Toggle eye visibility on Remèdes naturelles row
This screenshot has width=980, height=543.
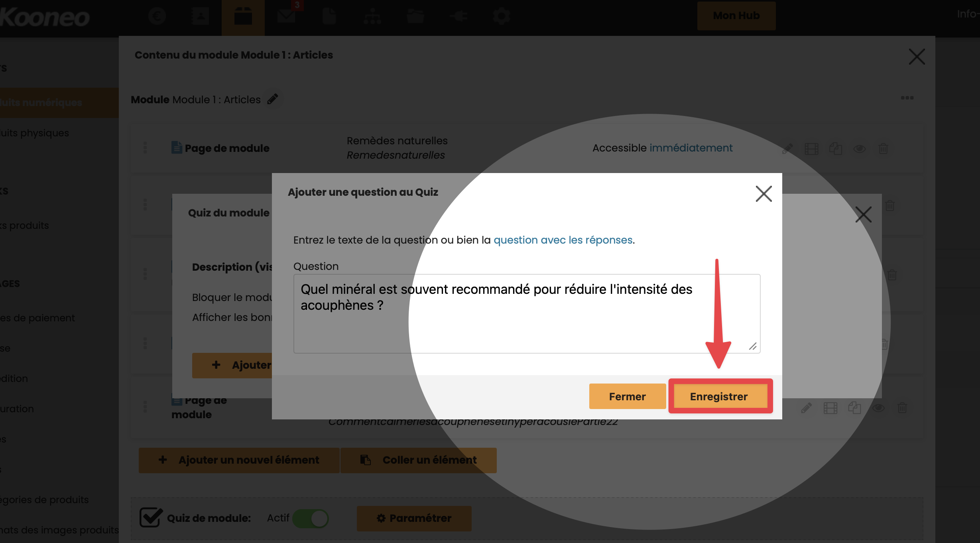coord(859,149)
